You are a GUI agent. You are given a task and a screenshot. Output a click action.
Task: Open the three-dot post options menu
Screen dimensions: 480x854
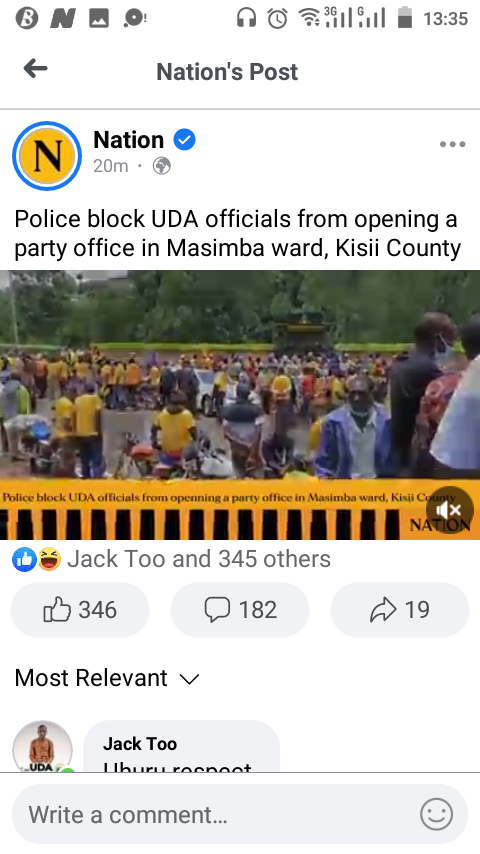coord(452,144)
